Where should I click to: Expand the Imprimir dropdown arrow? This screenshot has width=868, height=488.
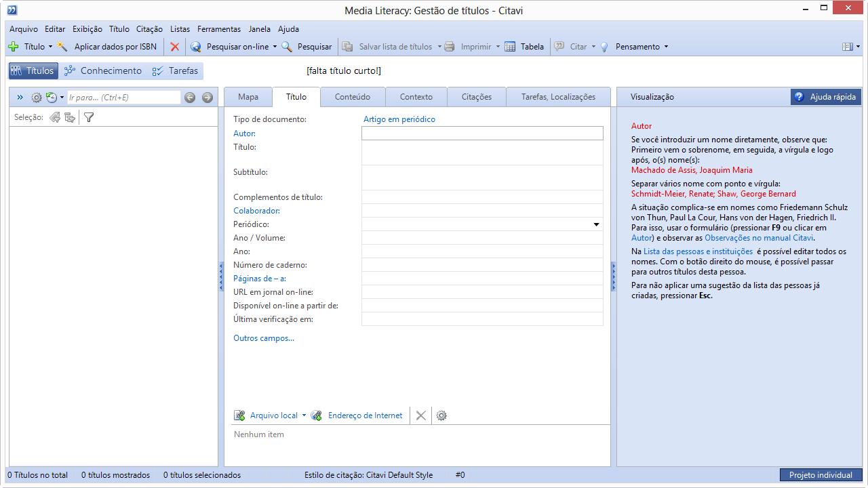point(498,47)
